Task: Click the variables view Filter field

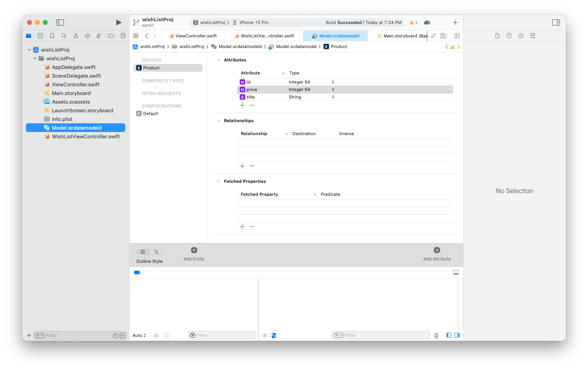Action: click(222, 335)
